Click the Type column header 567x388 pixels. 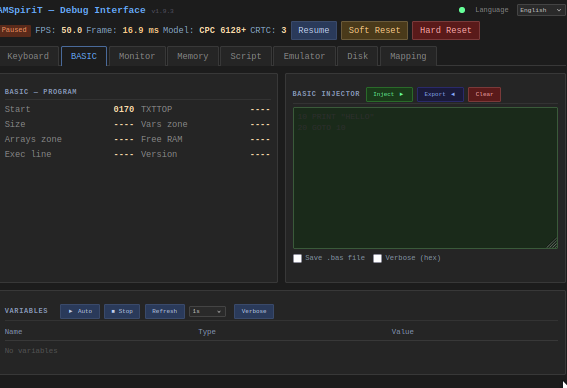click(207, 332)
